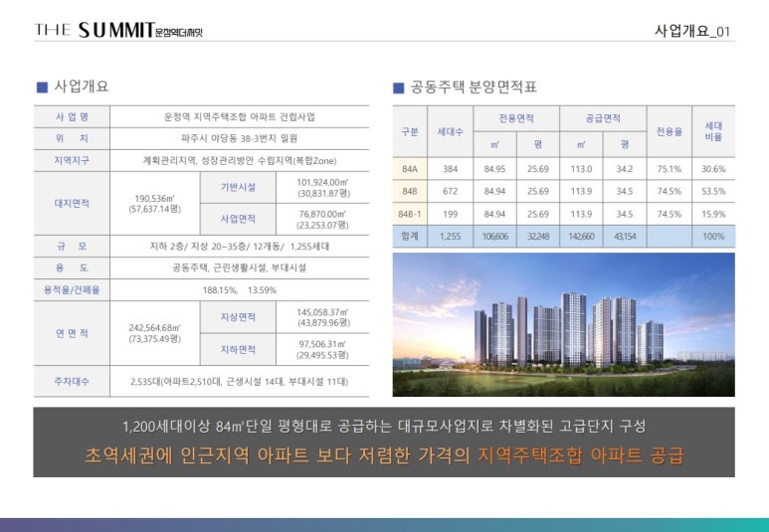This screenshot has width=769, height=532.
Task: Select the zoning text 계획관리지역, 성장관리방안 수립지역
Action: pyautogui.click(x=217, y=160)
